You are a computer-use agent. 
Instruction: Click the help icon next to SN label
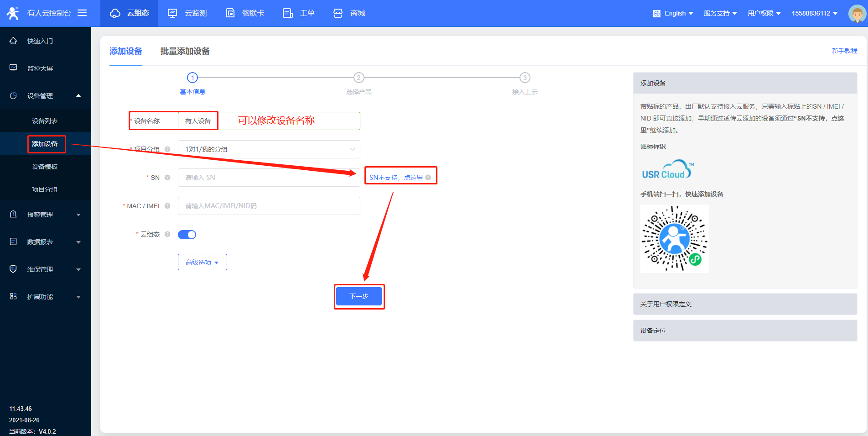point(167,178)
